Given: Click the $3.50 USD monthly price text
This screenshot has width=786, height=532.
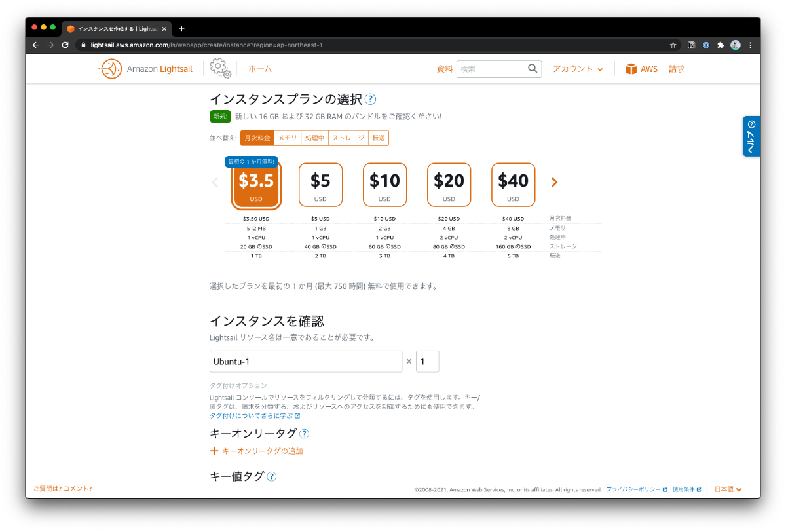Looking at the screenshot, I should coord(256,219).
